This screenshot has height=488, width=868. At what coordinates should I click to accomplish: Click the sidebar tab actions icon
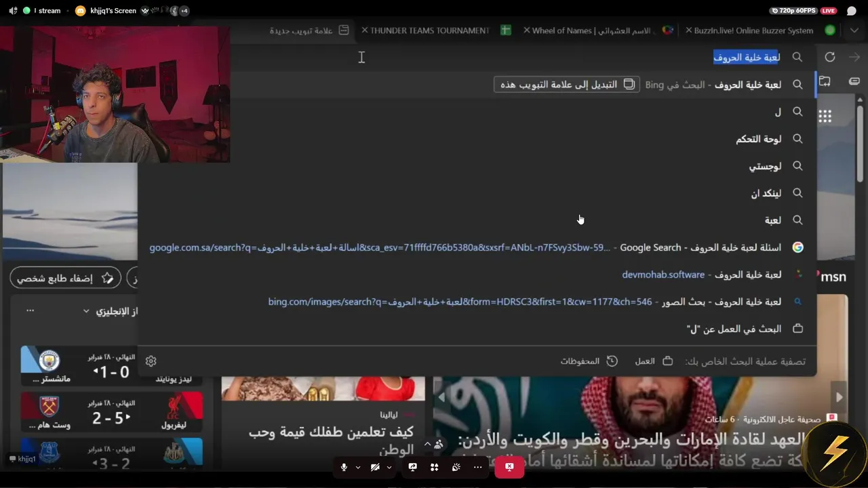[x=854, y=81]
